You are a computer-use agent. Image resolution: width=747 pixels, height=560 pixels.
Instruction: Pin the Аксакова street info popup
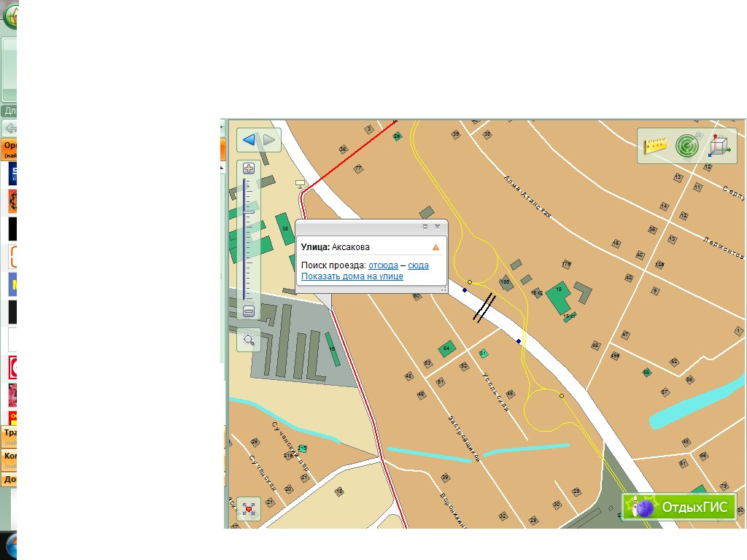(425, 227)
